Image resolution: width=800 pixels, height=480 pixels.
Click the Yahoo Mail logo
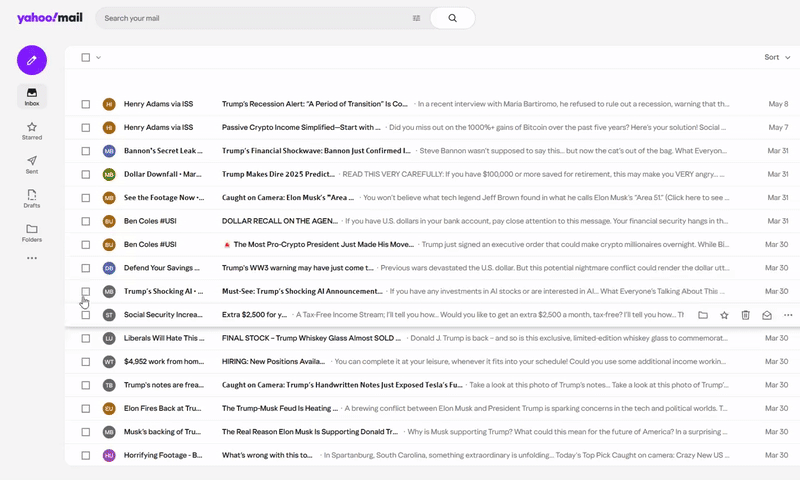[49, 18]
